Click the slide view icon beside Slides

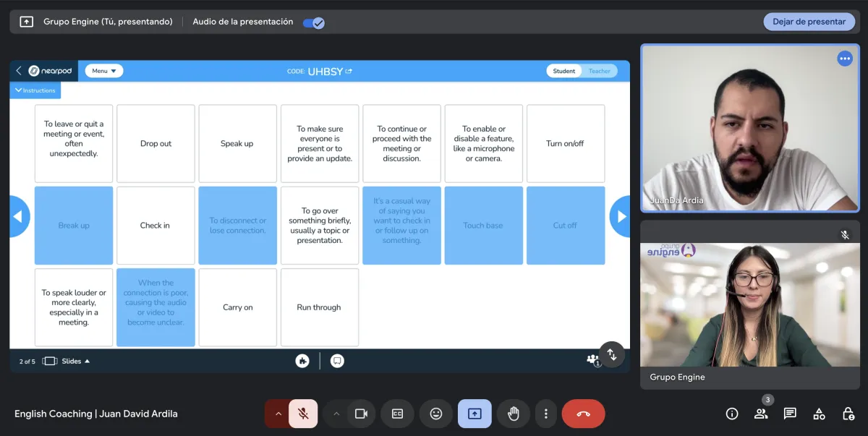(x=49, y=361)
